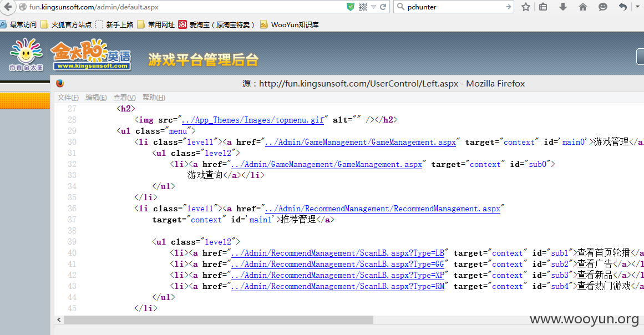
Task: Open the 最常访问 bookmark folder
Action: [x=18, y=24]
